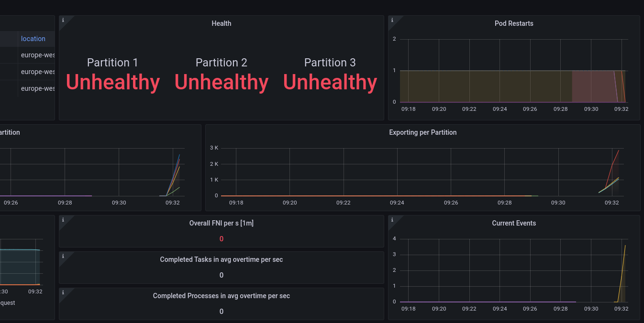Open the Pod Restarts panel info tooltip

(391, 20)
